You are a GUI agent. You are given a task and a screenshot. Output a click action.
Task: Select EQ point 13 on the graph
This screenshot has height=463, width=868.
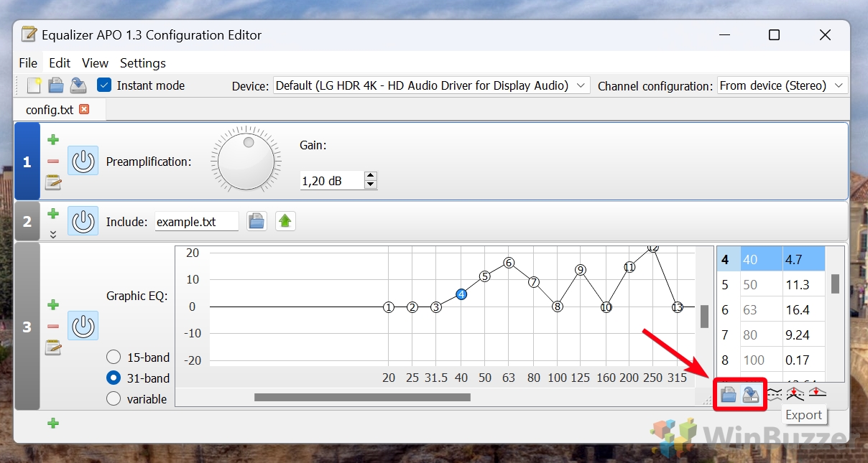point(677,307)
